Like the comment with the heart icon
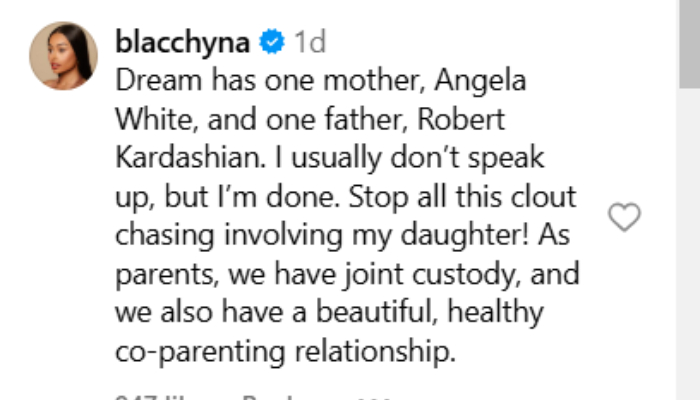 [624, 217]
